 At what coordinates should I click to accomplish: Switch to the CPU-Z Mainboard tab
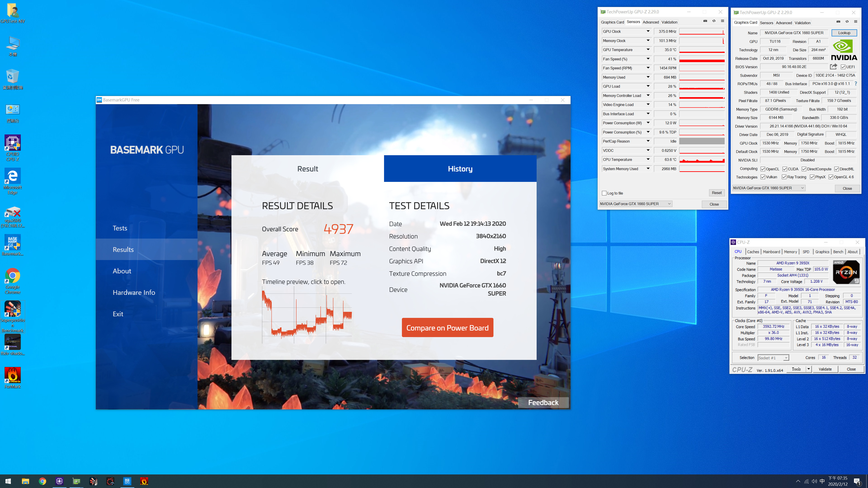point(771,252)
